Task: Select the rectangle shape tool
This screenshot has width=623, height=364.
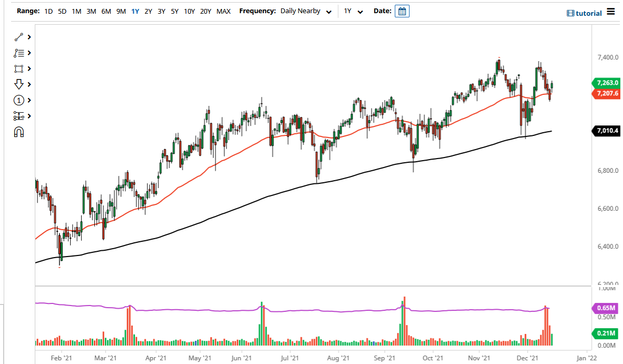Action: [18, 68]
